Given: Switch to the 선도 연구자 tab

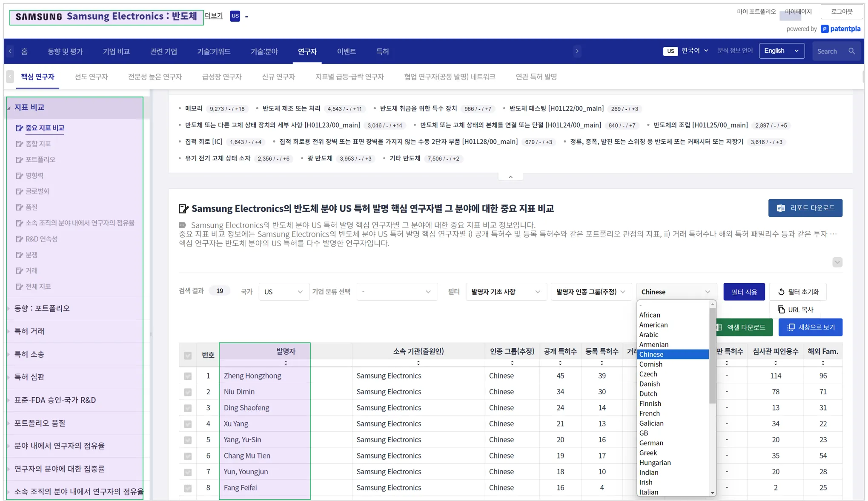Looking at the screenshot, I should [x=91, y=77].
